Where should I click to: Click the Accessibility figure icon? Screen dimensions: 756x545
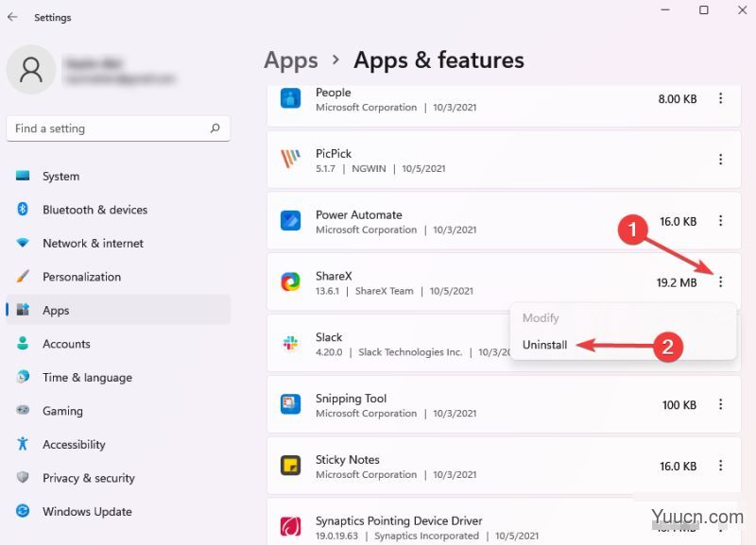[23, 443]
